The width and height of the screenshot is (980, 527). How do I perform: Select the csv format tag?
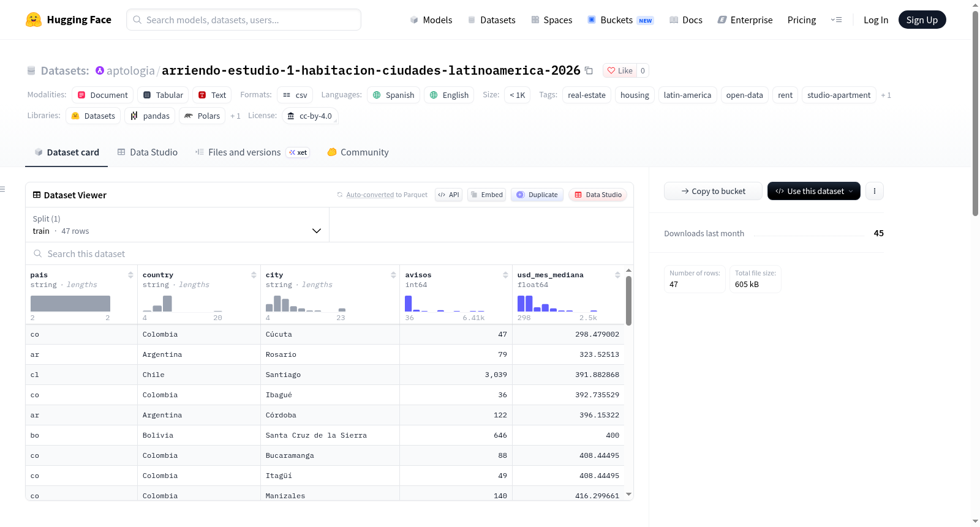tap(295, 95)
